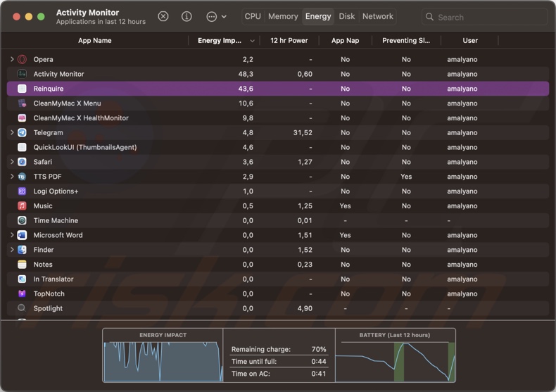556x392 pixels.
Task: Click the CleanMyMac X Menu icon
Action: coord(22,103)
